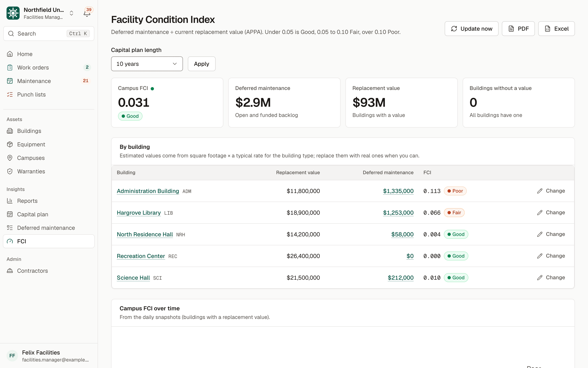This screenshot has width=588, height=368.
Task: Open the Science Hall link
Action: (133, 278)
